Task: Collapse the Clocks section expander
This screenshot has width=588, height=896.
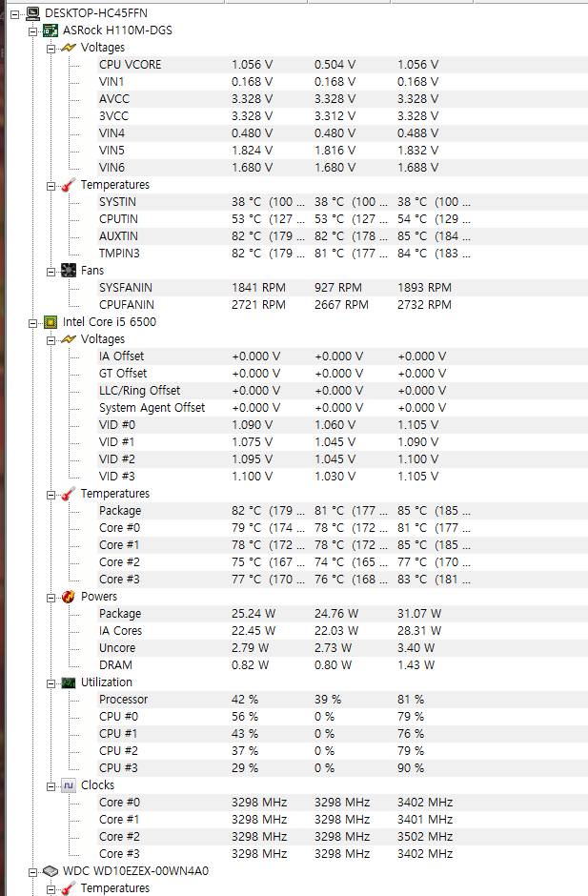Action: (x=51, y=784)
